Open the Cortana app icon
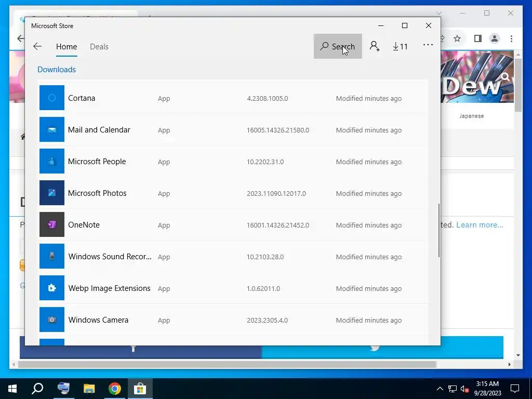 point(51,98)
